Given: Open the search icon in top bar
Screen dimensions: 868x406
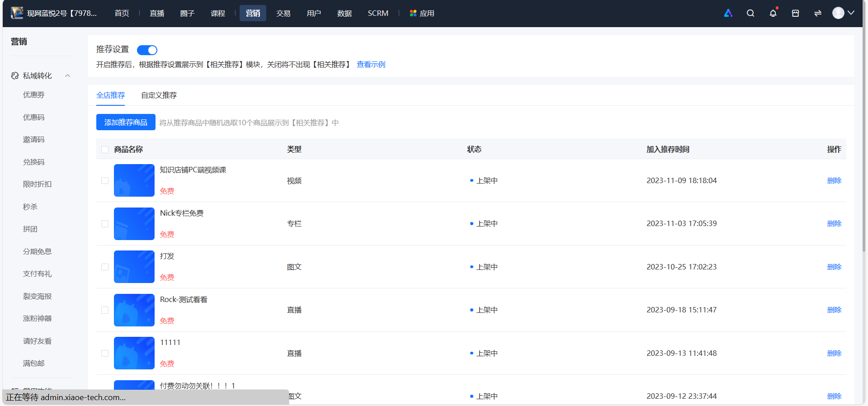Looking at the screenshot, I should point(750,13).
